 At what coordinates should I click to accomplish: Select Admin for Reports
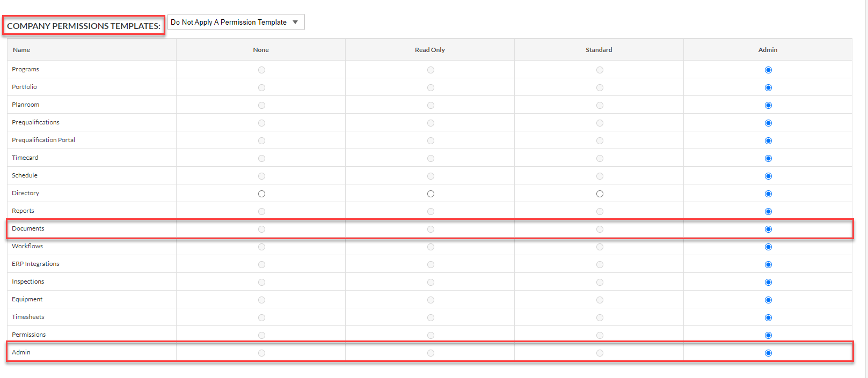[768, 211]
